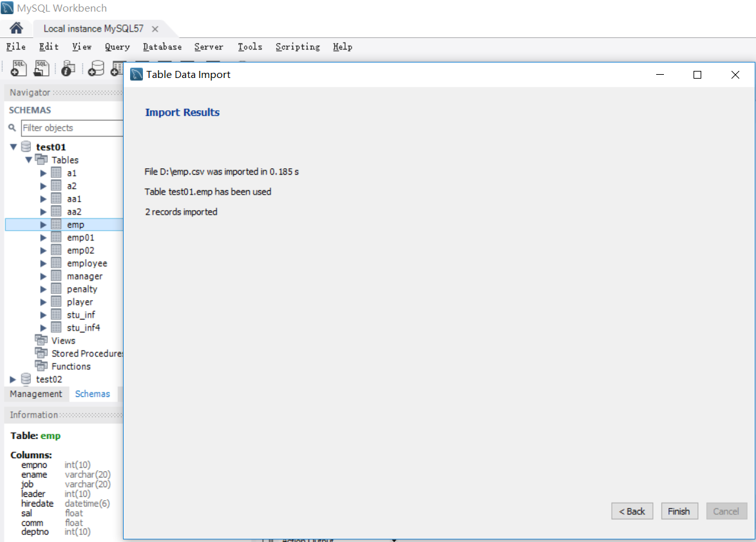Open the Scripting menu
The image size is (756, 542).
pyautogui.click(x=298, y=47)
